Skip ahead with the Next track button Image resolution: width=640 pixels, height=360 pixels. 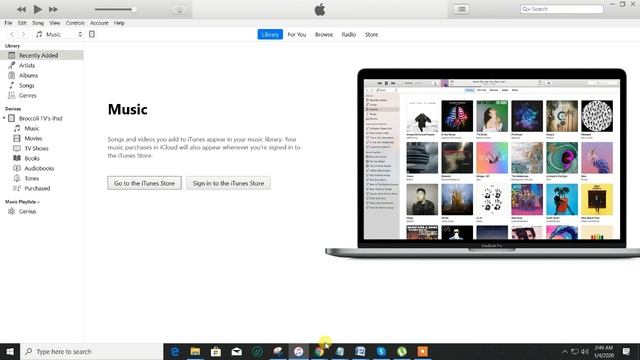tap(53, 9)
